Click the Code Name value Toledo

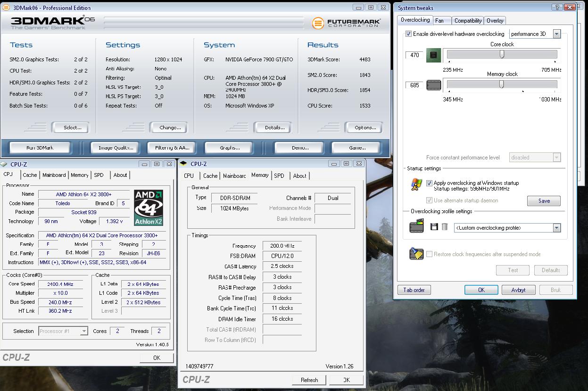tap(63, 203)
